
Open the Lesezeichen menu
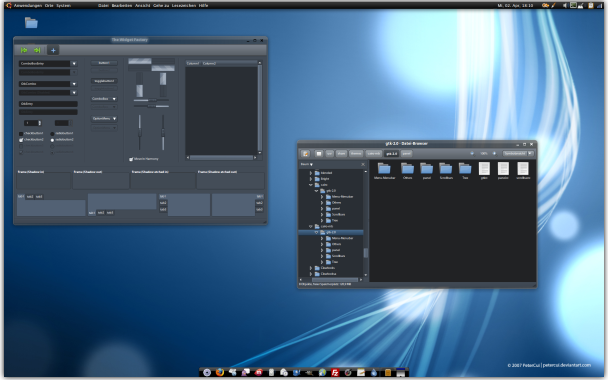pos(183,5)
